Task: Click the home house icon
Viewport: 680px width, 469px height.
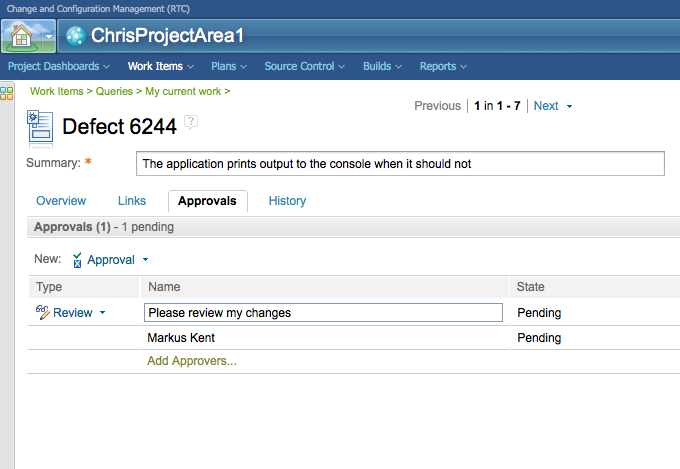Action: point(20,36)
